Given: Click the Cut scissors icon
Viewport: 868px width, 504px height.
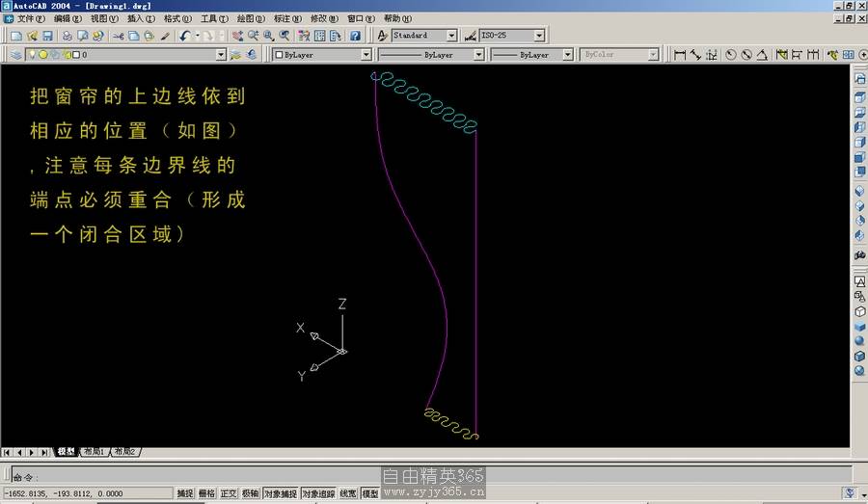Looking at the screenshot, I should point(118,36).
